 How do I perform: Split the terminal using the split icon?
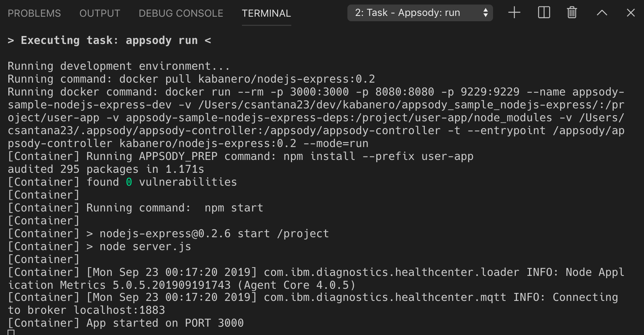coord(544,13)
